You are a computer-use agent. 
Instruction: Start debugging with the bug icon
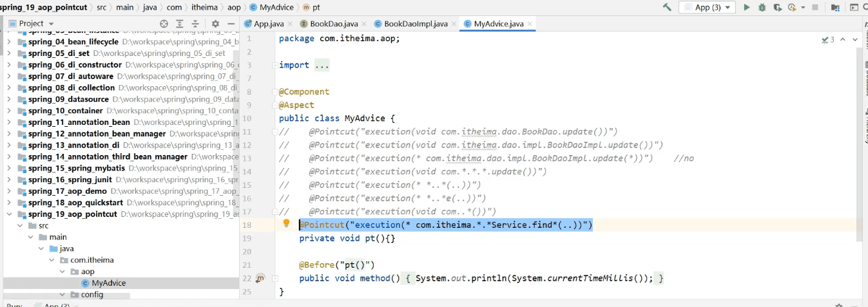[x=762, y=7]
